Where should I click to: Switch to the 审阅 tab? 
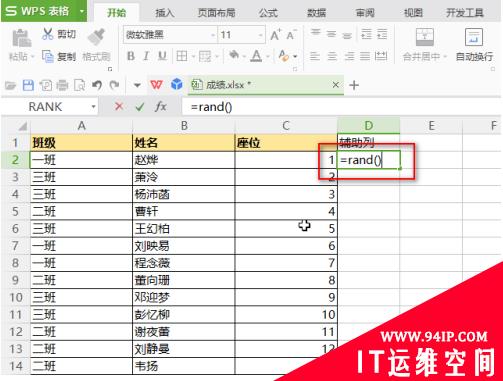point(365,13)
